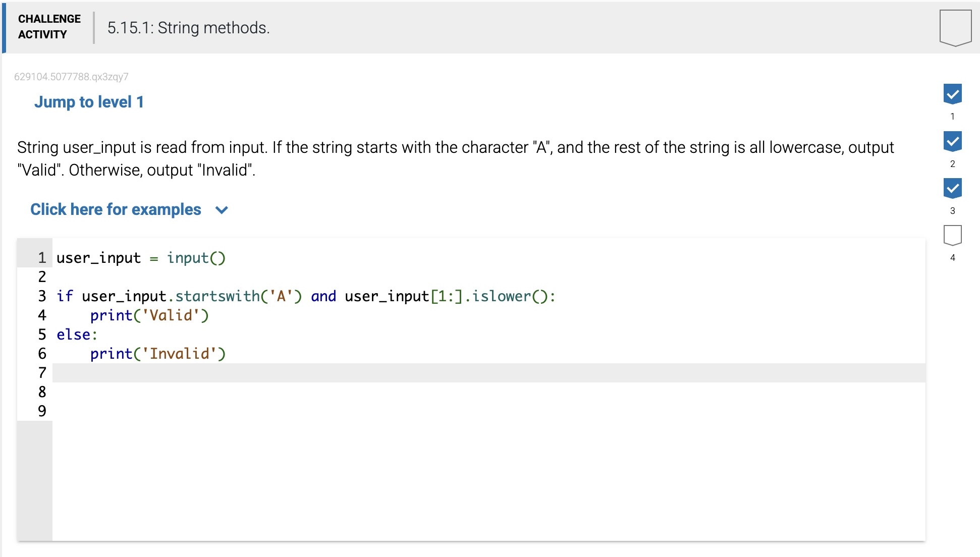Click the '5.15.1: String methods.' title
This screenshot has height=557, width=980.
point(188,28)
